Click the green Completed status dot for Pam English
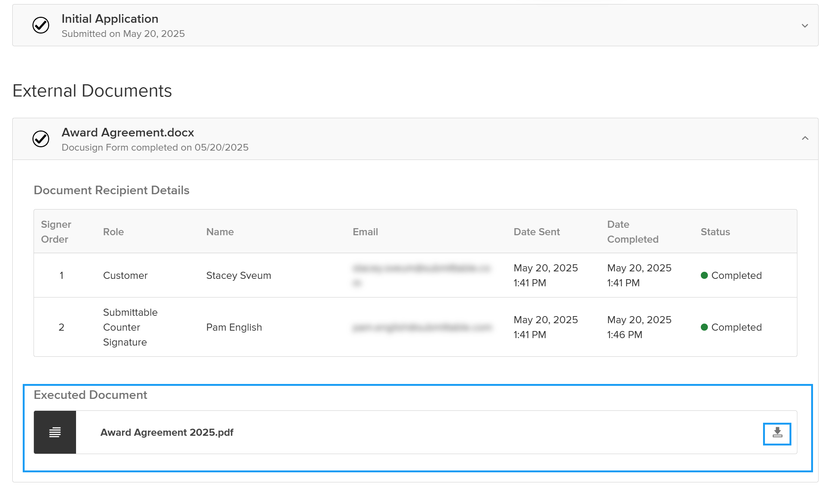 [704, 327]
